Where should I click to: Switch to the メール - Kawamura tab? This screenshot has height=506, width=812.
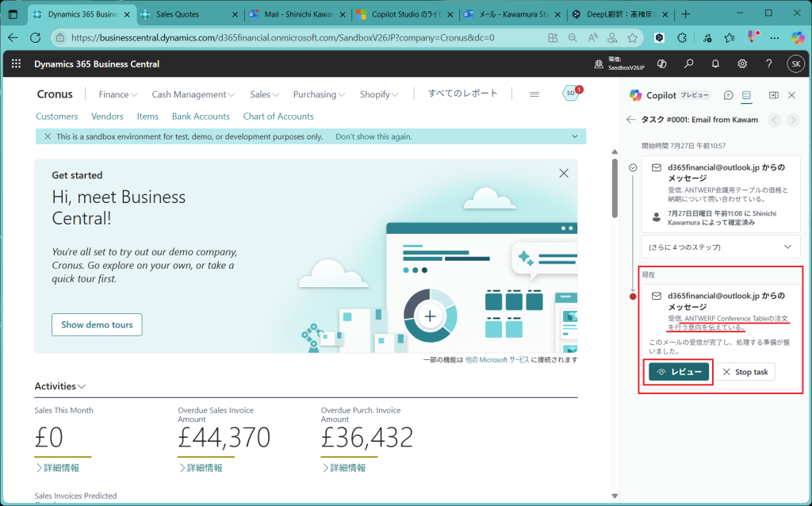click(x=513, y=14)
